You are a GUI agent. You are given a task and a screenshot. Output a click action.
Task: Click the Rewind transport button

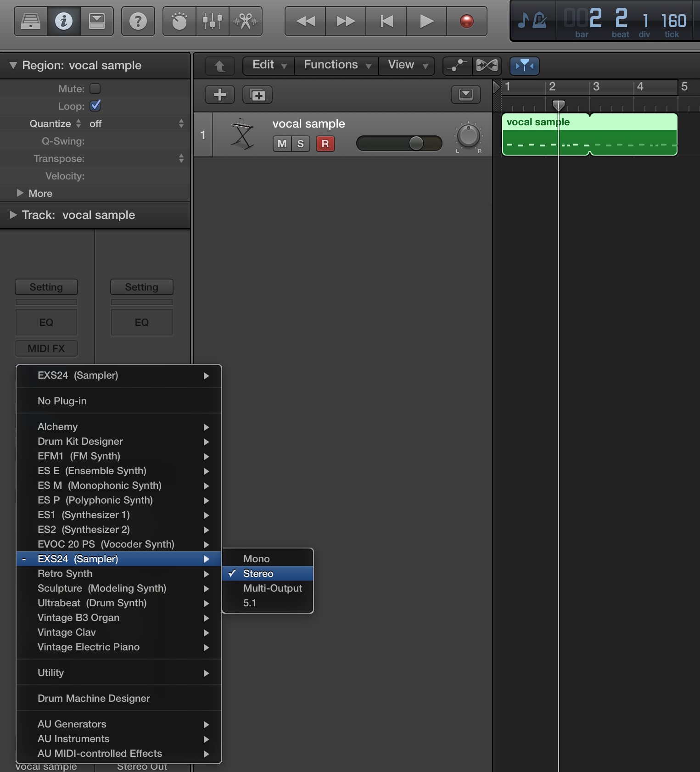[305, 21]
